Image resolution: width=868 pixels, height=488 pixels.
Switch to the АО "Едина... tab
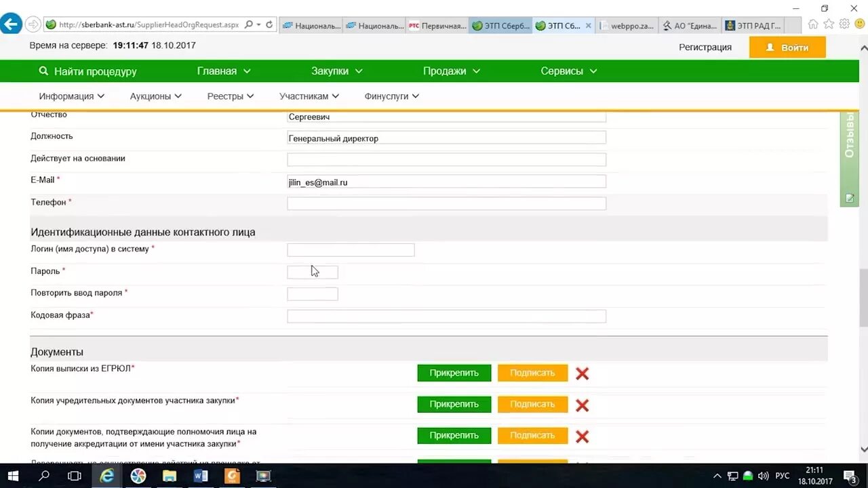pos(690,26)
